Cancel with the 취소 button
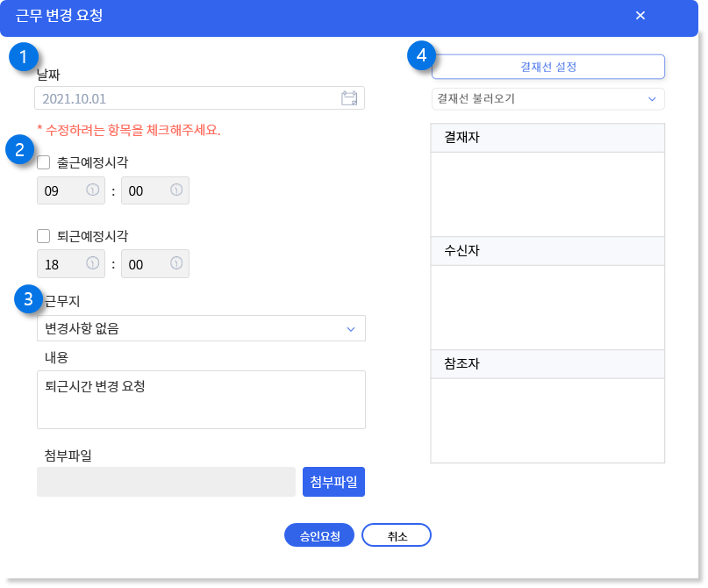This screenshot has height=588, width=708. (x=397, y=535)
